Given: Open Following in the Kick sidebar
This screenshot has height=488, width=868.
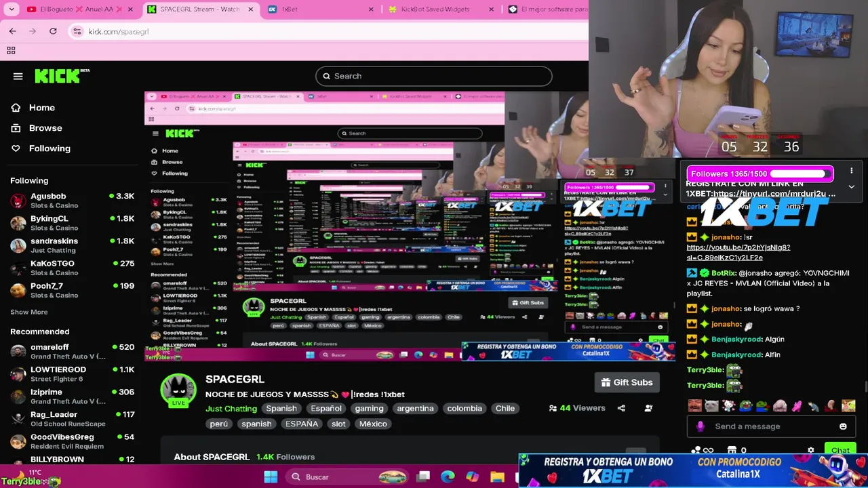Looking at the screenshot, I should click(x=40, y=148).
